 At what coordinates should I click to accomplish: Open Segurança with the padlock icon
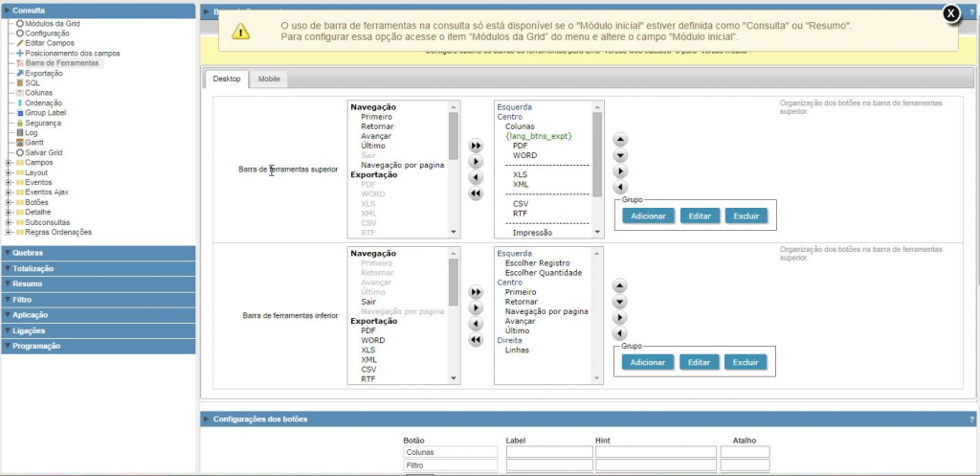[x=42, y=123]
